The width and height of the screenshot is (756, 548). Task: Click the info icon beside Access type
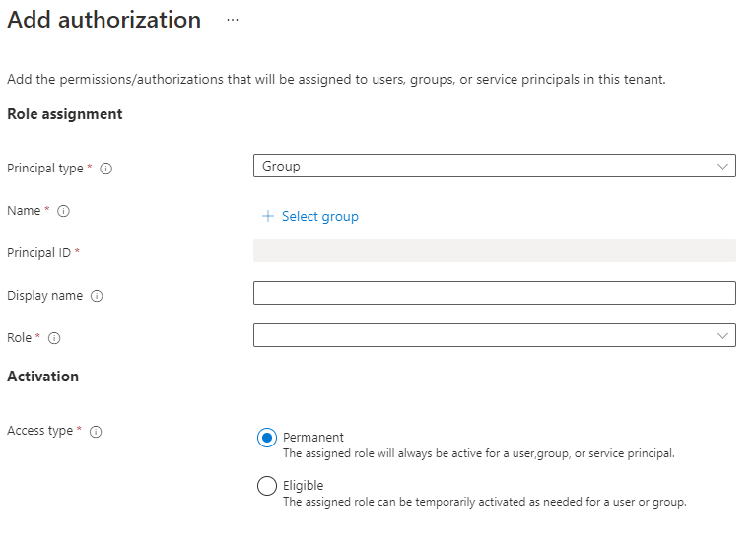point(96,432)
